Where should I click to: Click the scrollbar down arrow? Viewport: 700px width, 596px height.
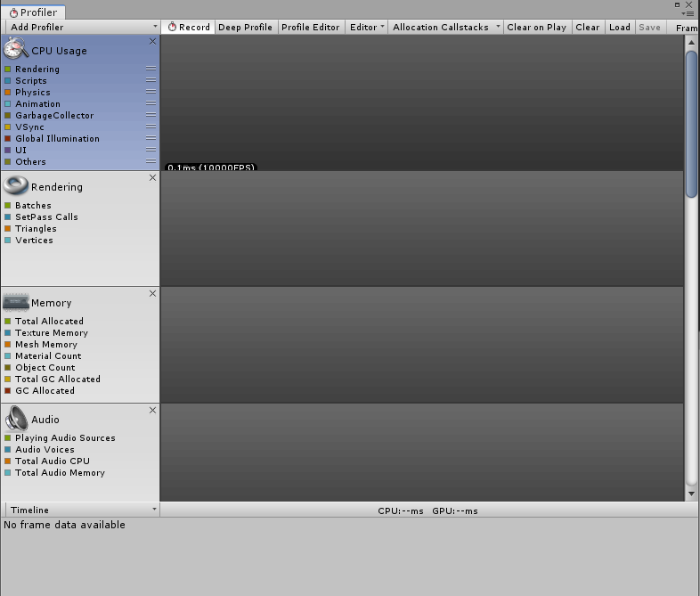(691, 494)
